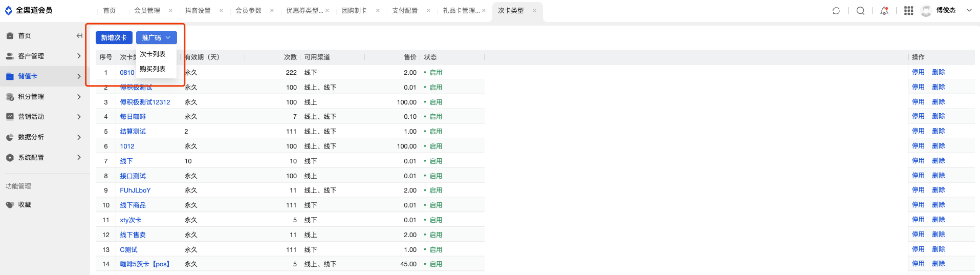Click the 收藏 heart icon
The width and height of the screenshot is (980, 275).
(10, 205)
